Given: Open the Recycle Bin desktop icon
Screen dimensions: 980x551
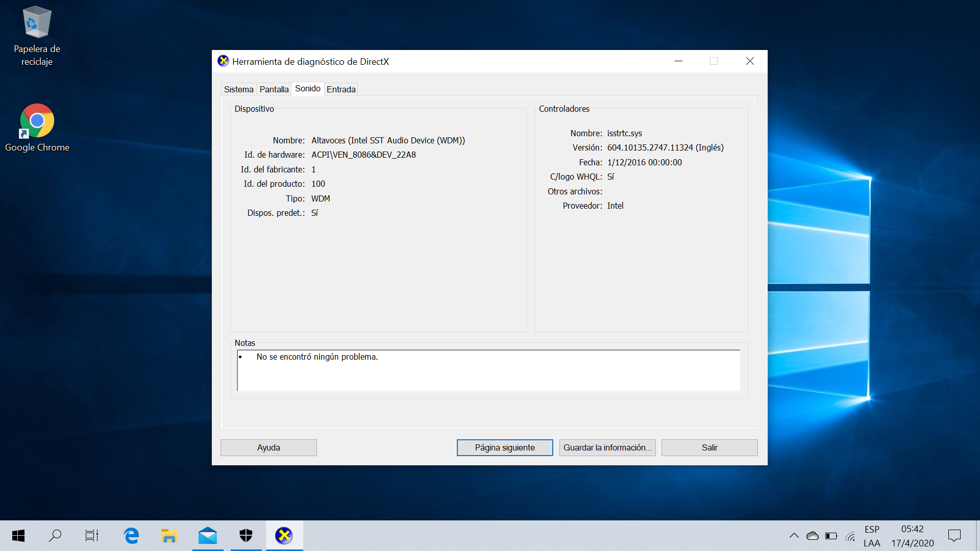Looking at the screenshot, I should coord(37,36).
